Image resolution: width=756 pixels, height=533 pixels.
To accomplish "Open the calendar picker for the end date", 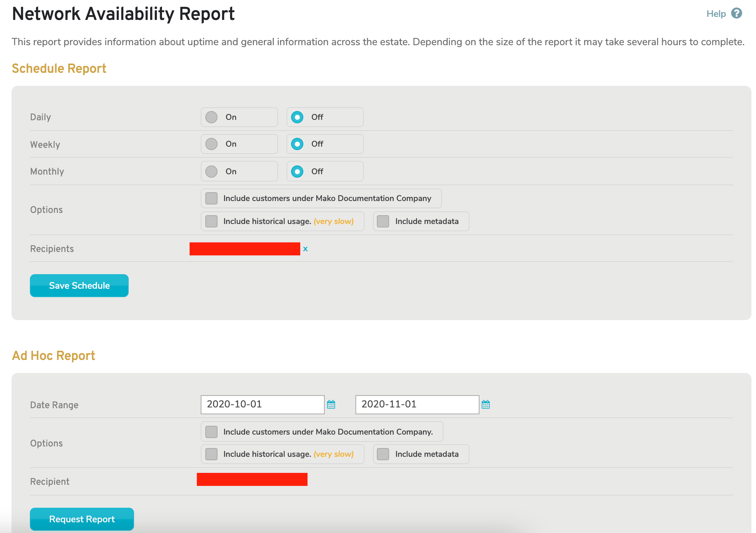I will tap(486, 404).
